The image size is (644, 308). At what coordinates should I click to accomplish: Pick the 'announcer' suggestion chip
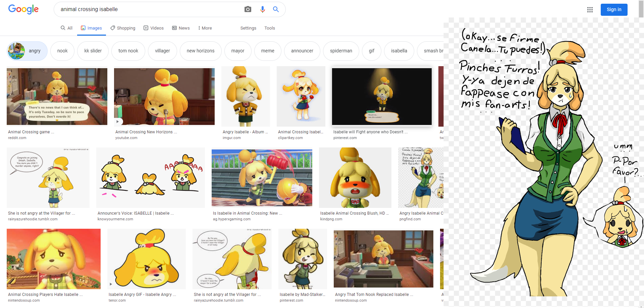tap(302, 51)
